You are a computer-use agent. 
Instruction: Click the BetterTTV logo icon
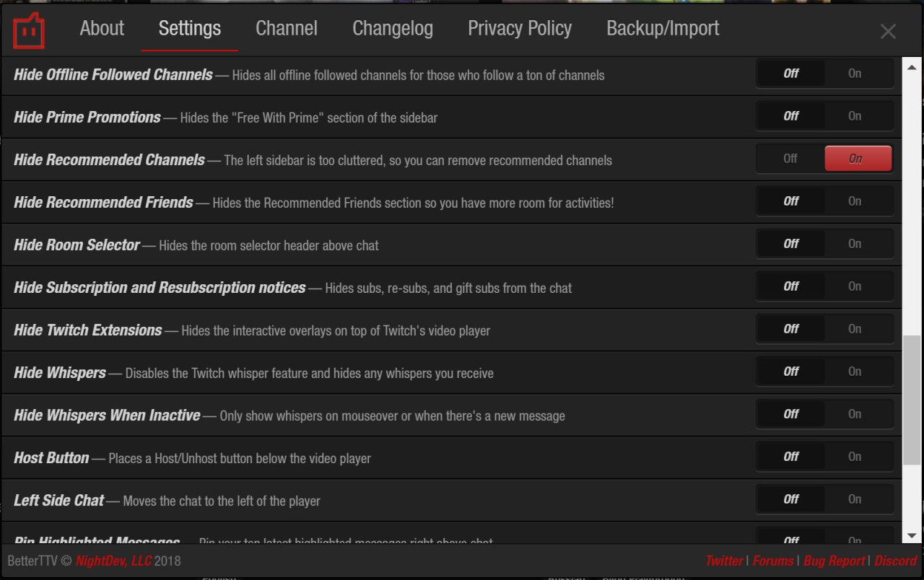click(29, 30)
